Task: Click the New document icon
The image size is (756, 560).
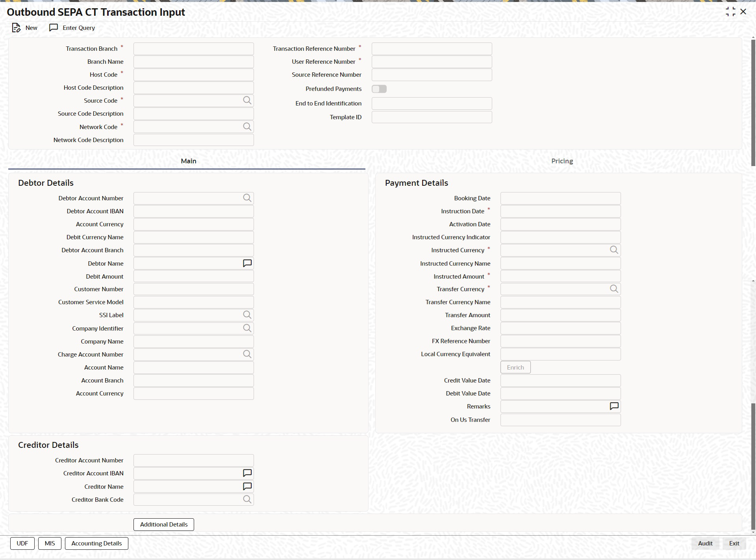Action: (16, 28)
